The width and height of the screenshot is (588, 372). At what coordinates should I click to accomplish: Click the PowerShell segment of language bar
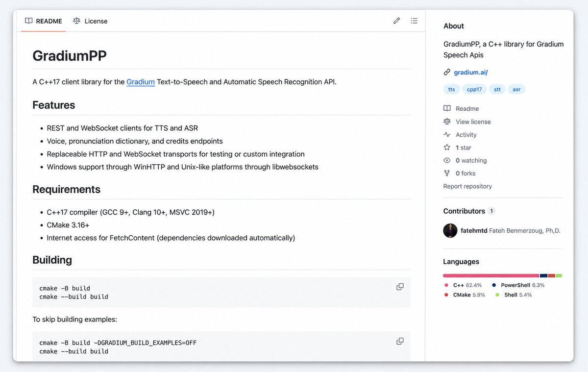pyautogui.click(x=544, y=275)
